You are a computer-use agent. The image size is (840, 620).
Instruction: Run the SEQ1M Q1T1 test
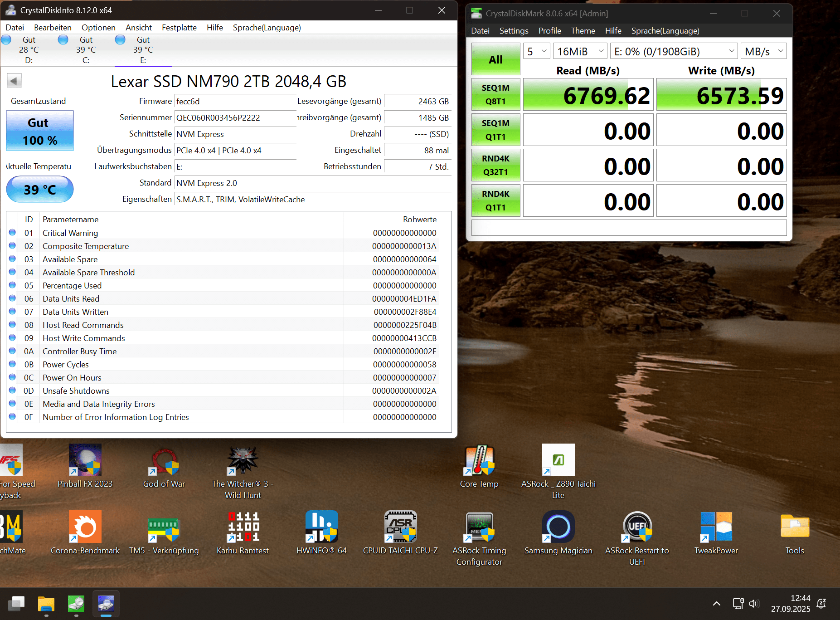coord(495,130)
